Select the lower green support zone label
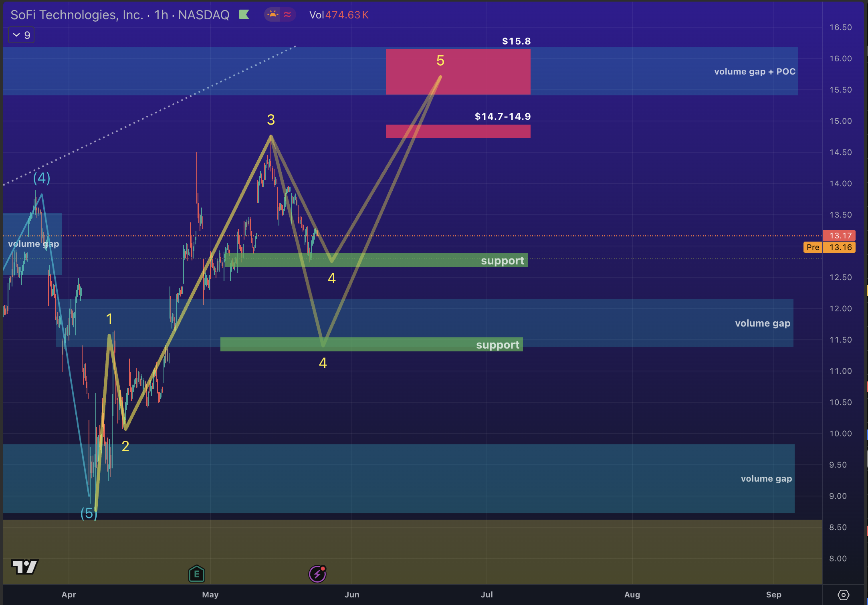Screen dimensions: 868x605 (x=497, y=345)
